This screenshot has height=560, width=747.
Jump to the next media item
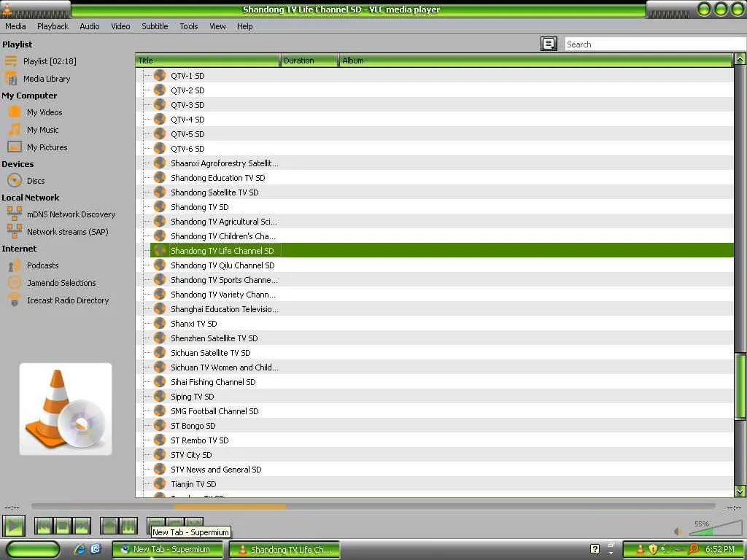[82, 526]
